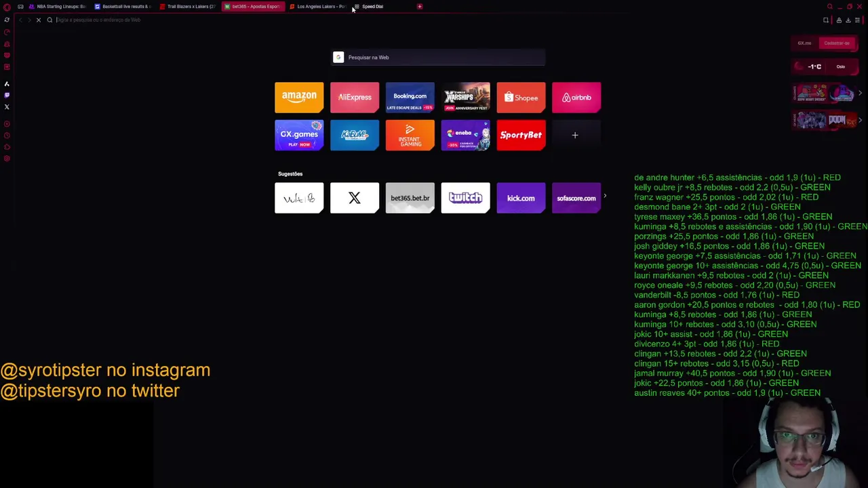This screenshot has width=868, height=488.
Task: Open the sidebar Twitch-style chat icon at top
Action: tap(7, 55)
